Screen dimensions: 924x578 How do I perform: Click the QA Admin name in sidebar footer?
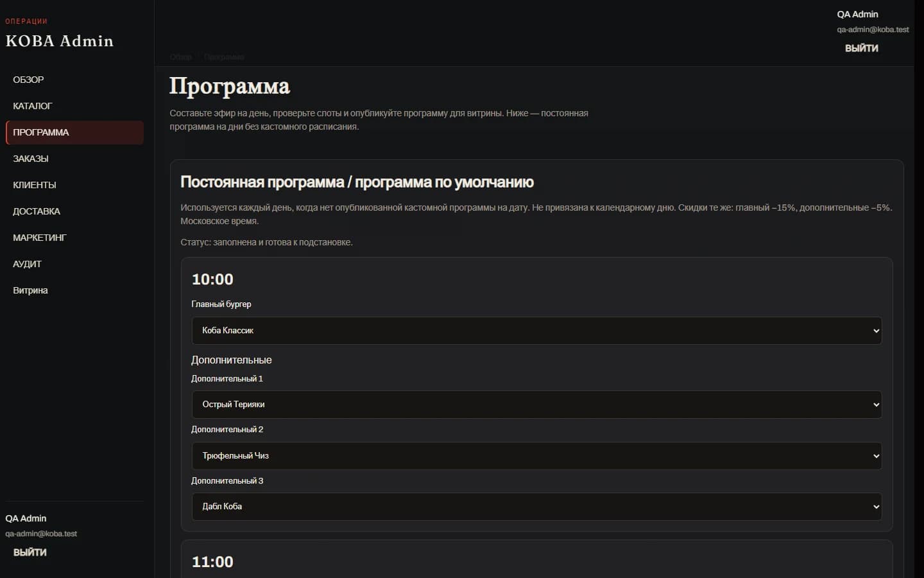pos(26,518)
